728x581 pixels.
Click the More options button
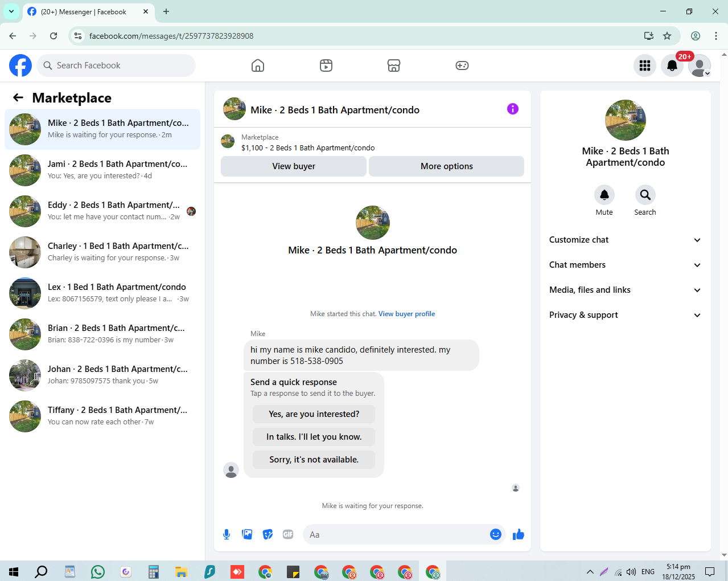click(x=447, y=166)
